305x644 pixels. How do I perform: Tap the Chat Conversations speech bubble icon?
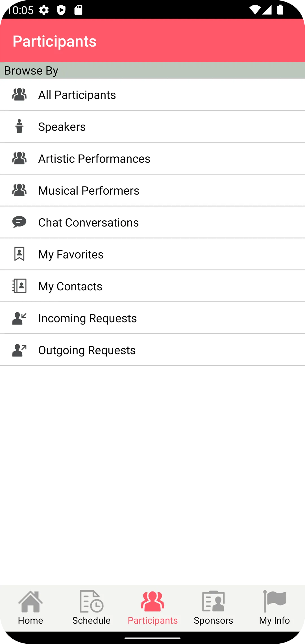[x=19, y=222]
